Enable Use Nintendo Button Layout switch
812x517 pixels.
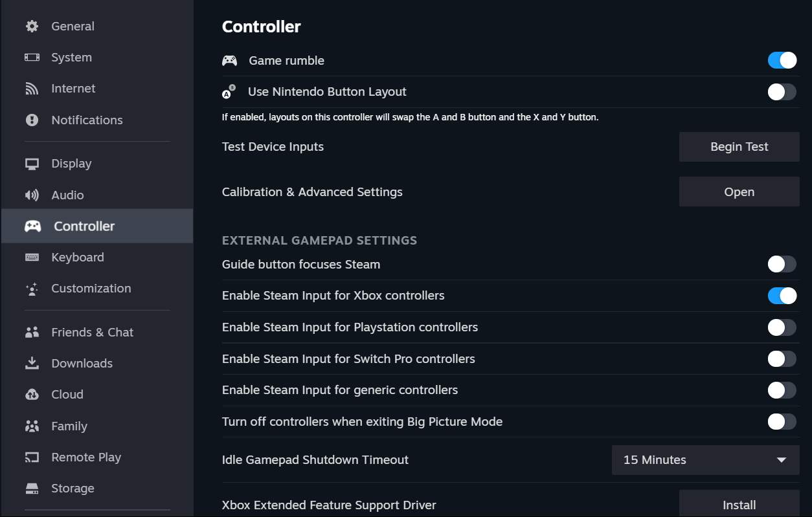coord(782,92)
